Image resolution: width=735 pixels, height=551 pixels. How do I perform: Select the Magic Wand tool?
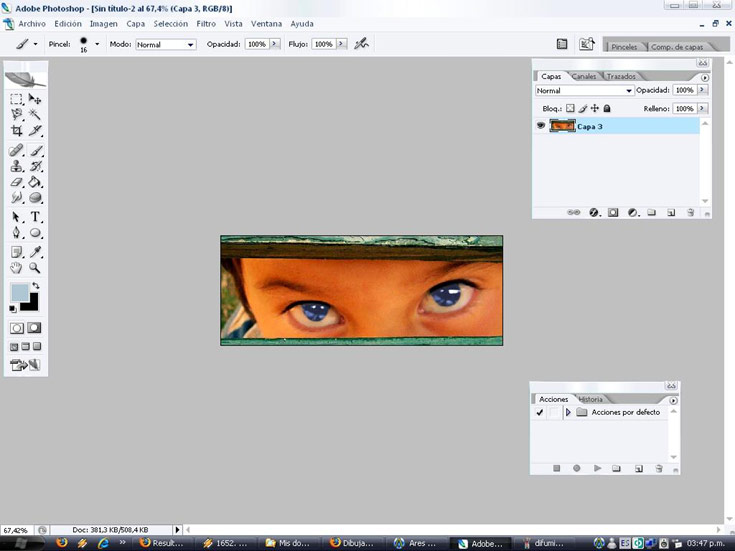pyautogui.click(x=35, y=114)
